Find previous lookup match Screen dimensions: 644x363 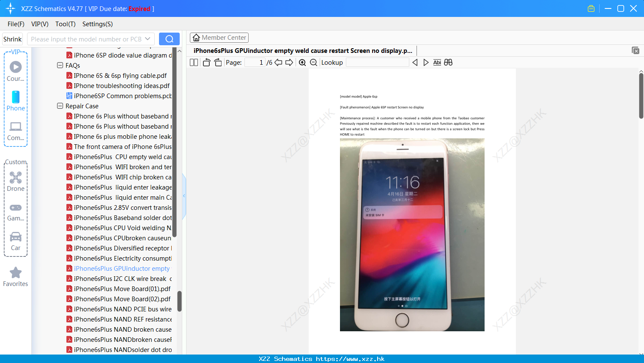pyautogui.click(x=415, y=63)
